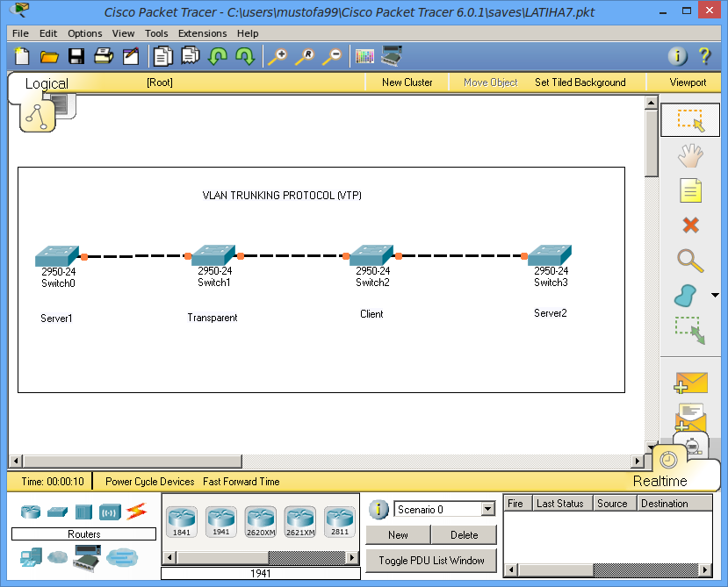Select Switch3 on the canvas
This screenshot has height=587, width=728.
550,255
